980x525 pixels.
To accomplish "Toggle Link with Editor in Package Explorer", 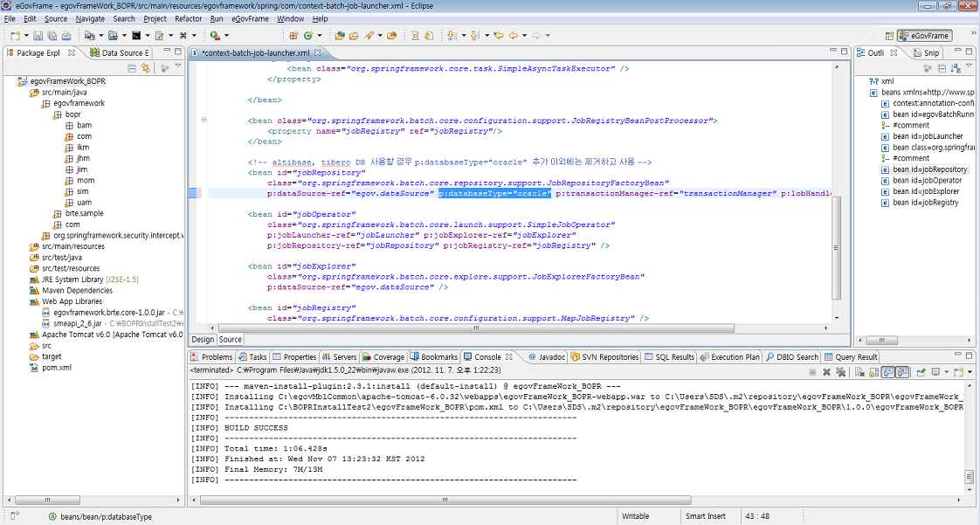I will (x=145, y=68).
